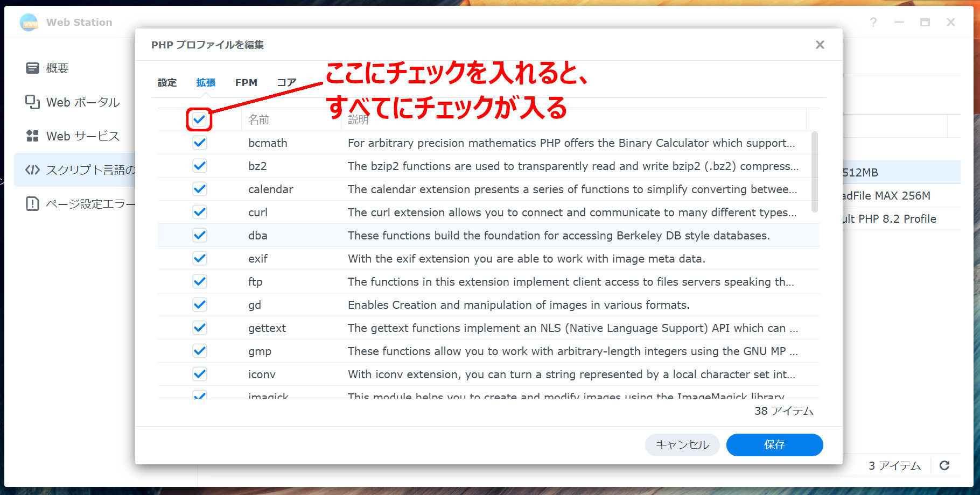Disable the curl extension checkbox
Image resolution: width=980 pixels, height=495 pixels.
(x=199, y=213)
